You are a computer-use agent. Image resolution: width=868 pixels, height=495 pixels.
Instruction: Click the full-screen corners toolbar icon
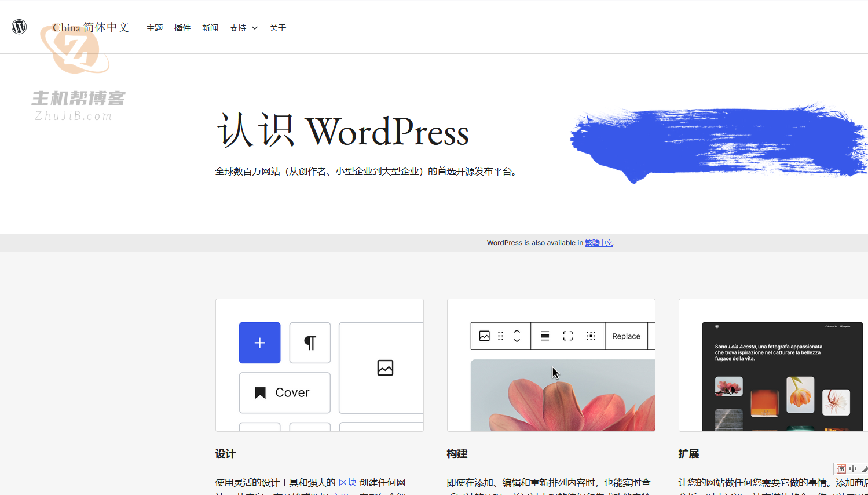point(568,336)
